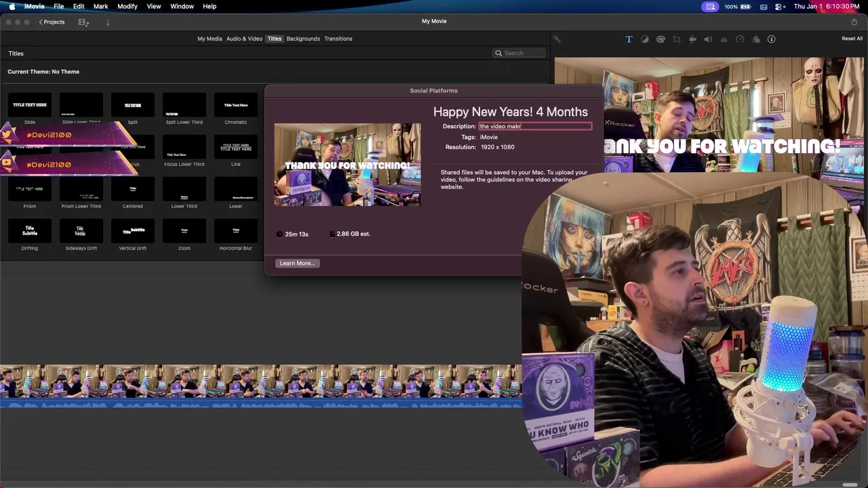Select the Prism title thumbnail

coord(30,189)
